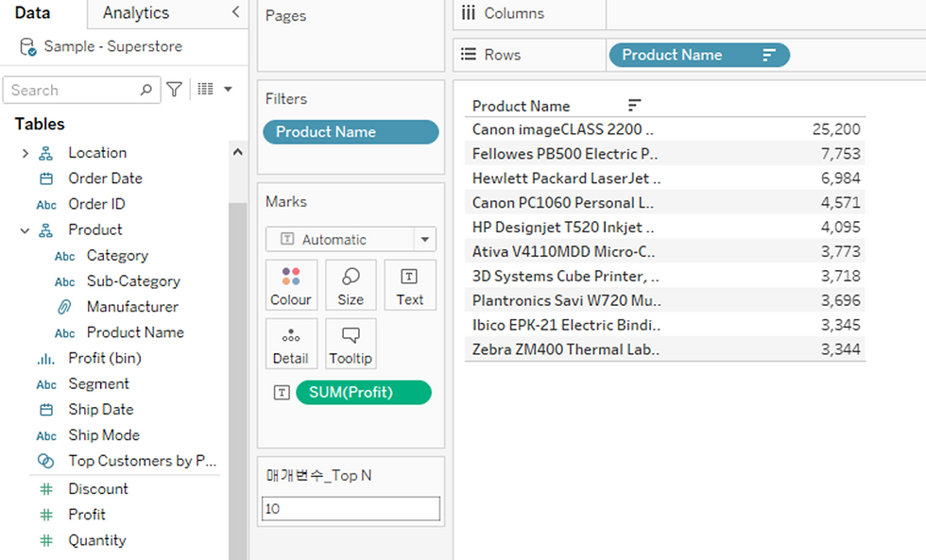Select the Sample - Superstore data source

[x=112, y=46]
